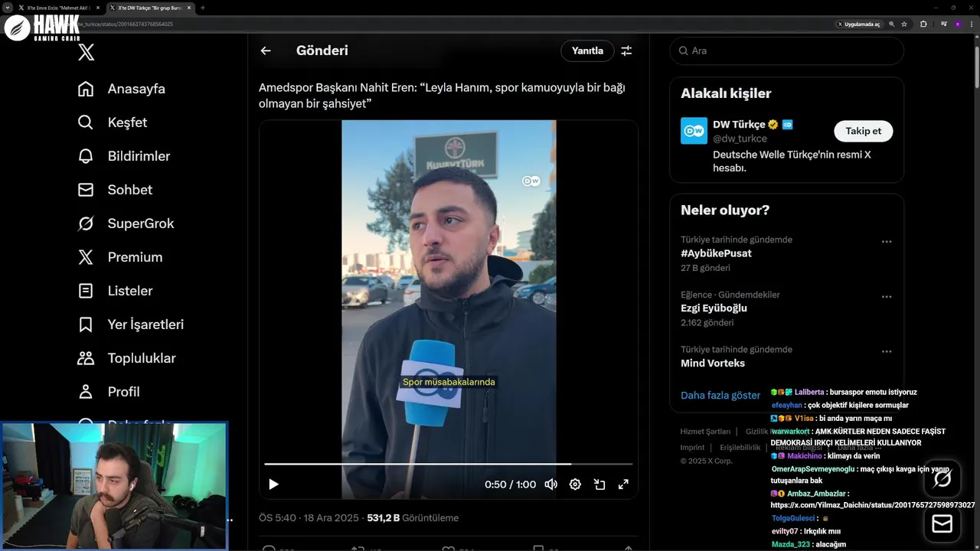980x551 pixels.
Task: Go back with the Gönderi arrow
Action: coord(266,51)
